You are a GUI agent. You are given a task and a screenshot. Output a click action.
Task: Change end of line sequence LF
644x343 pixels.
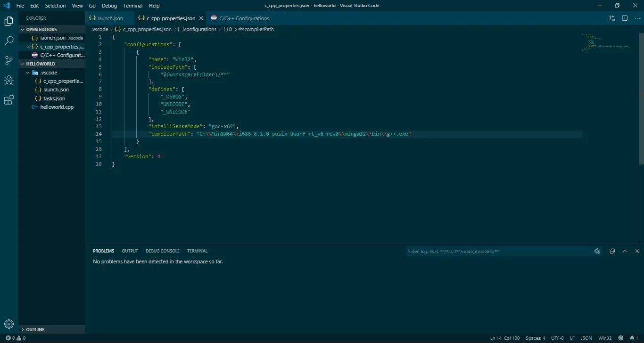pyautogui.click(x=572, y=338)
